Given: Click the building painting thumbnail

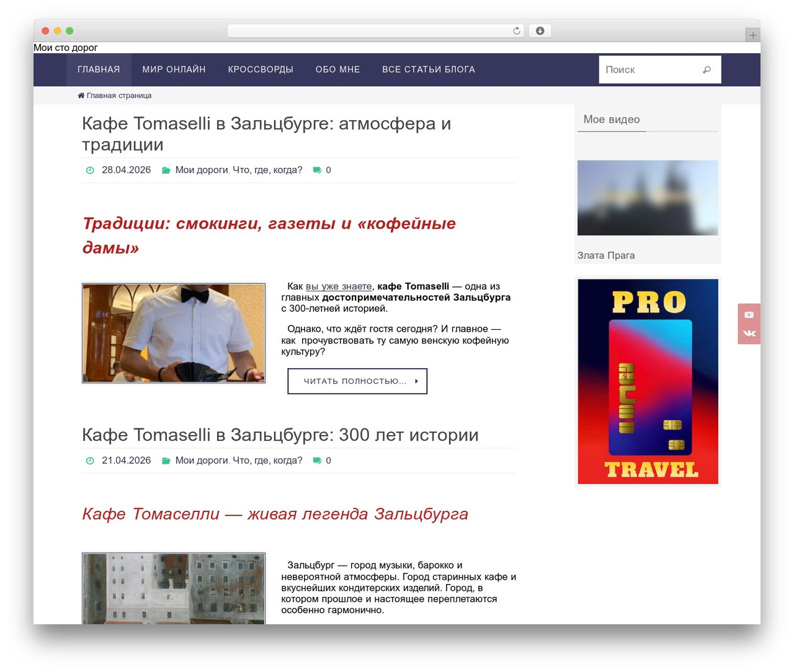Looking at the screenshot, I should pyautogui.click(x=174, y=588).
